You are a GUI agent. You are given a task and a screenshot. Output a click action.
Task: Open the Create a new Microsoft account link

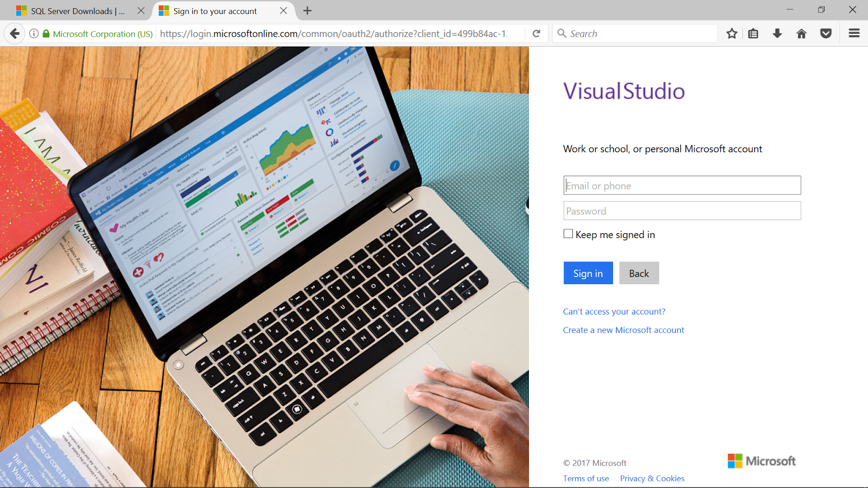[623, 330]
